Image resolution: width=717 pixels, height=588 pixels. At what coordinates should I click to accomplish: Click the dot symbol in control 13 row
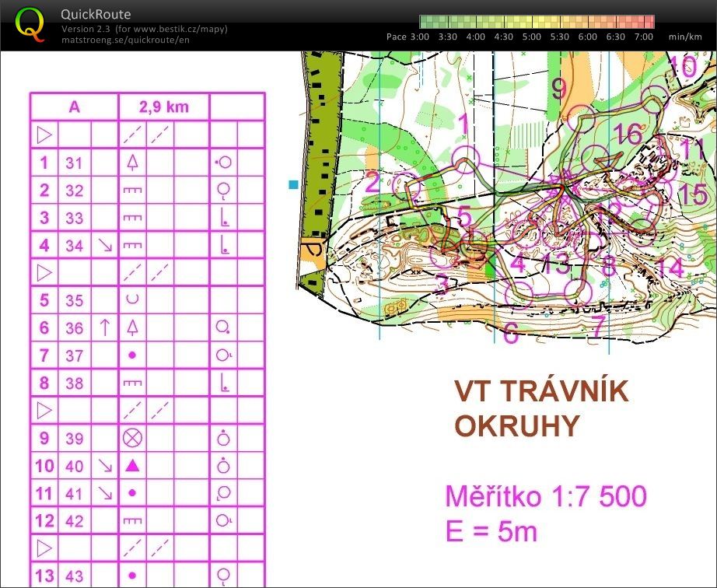click(x=132, y=576)
